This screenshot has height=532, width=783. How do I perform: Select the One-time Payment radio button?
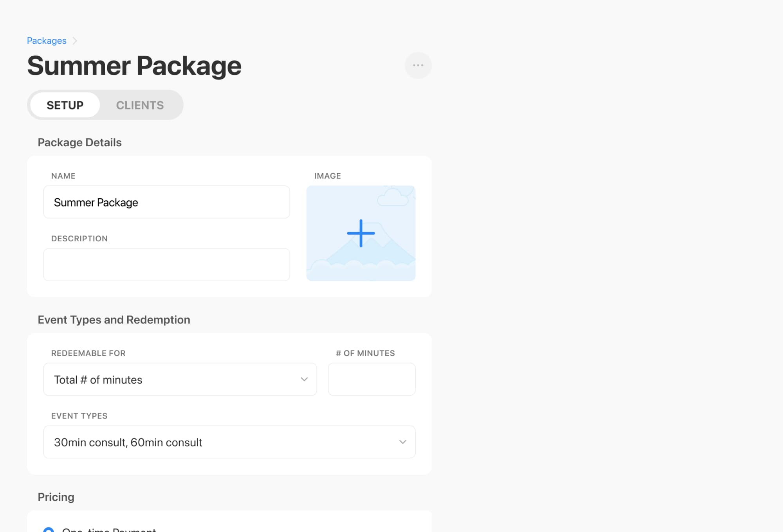pyautogui.click(x=49, y=529)
